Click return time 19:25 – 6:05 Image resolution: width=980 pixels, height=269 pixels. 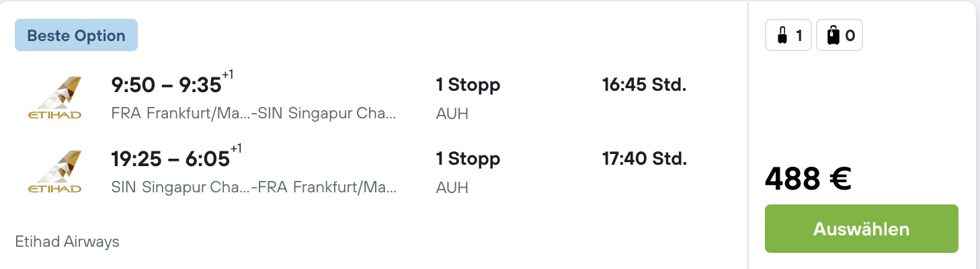tap(170, 160)
